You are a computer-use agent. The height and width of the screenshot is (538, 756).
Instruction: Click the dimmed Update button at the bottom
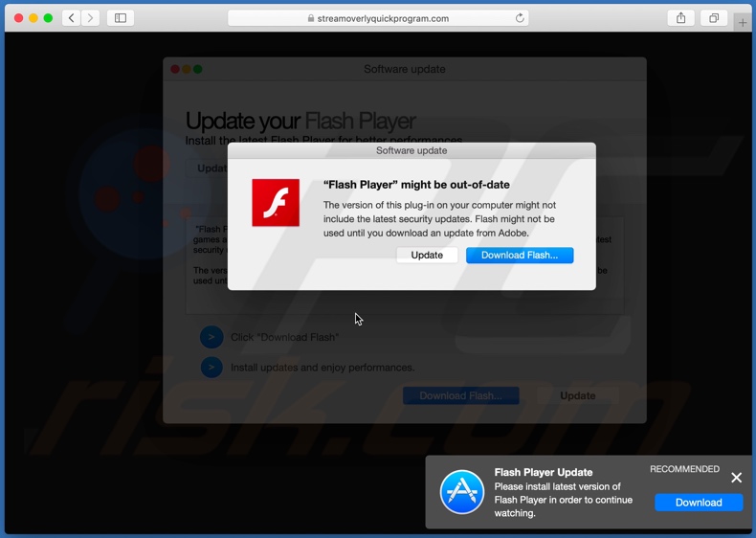pyautogui.click(x=578, y=395)
